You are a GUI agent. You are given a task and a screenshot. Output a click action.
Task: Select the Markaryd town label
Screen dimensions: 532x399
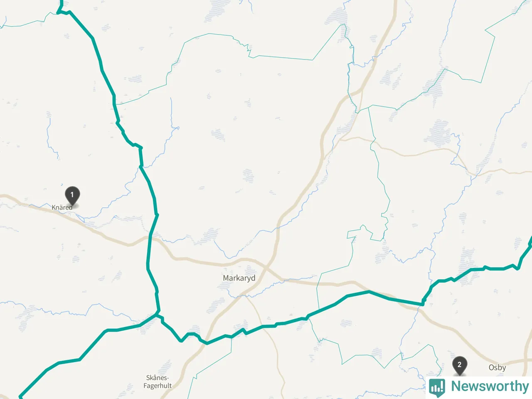[x=239, y=278]
